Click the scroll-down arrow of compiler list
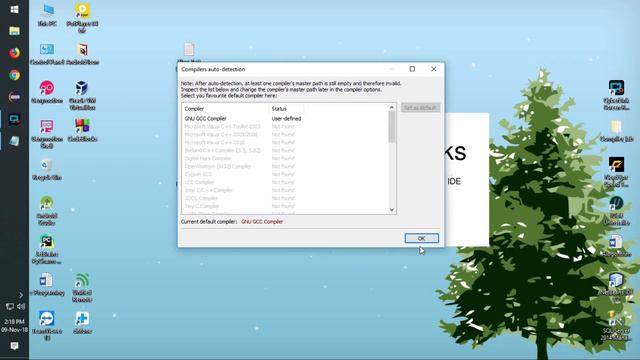The width and height of the screenshot is (640, 360). click(x=392, y=210)
